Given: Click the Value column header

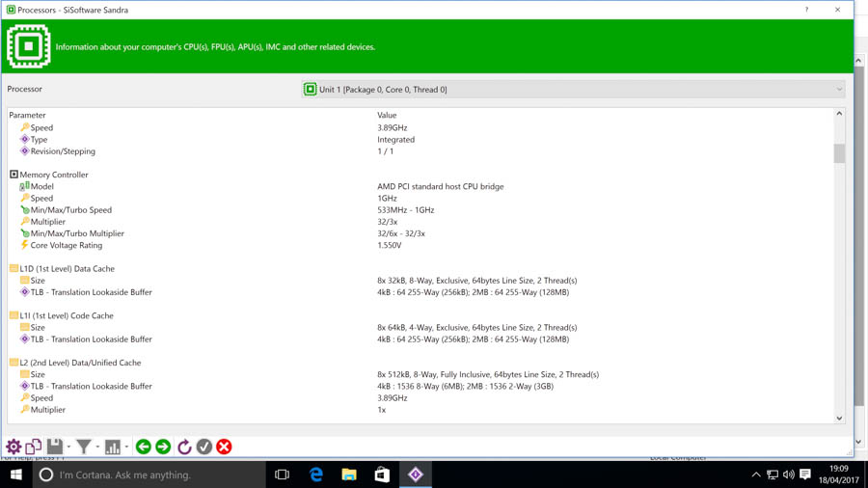Looking at the screenshot, I should click(387, 115).
